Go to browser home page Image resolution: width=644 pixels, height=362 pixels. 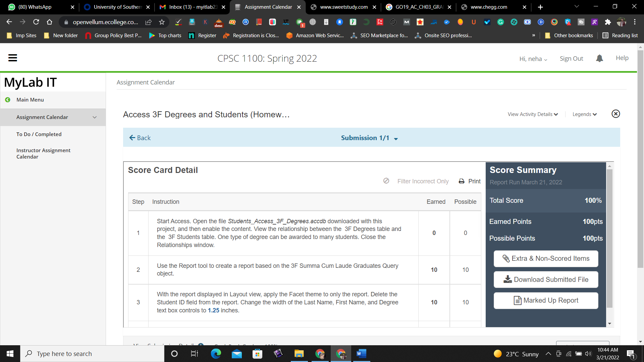click(x=49, y=22)
